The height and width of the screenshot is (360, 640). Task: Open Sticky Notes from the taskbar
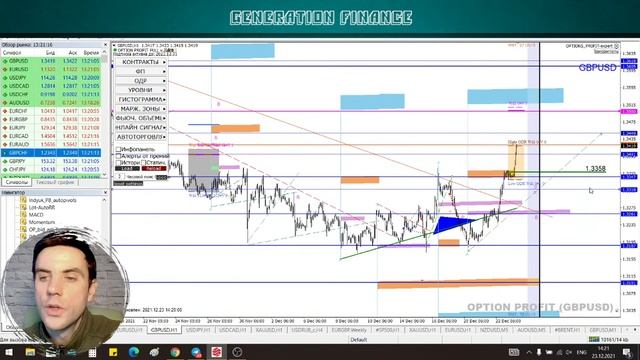click(113, 352)
